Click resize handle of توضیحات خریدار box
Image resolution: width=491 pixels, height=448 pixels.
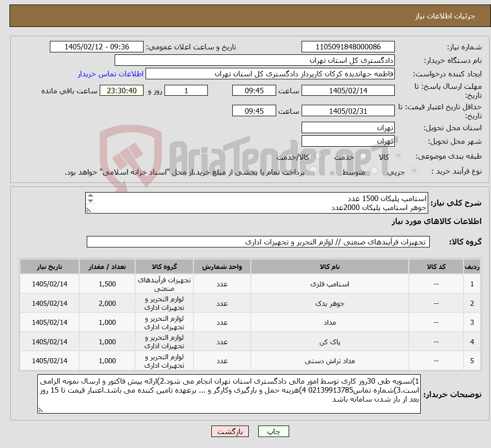[x=40, y=410]
